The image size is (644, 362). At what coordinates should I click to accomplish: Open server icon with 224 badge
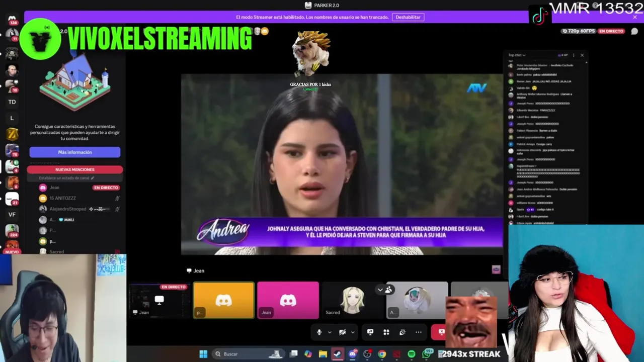pyautogui.click(x=12, y=231)
